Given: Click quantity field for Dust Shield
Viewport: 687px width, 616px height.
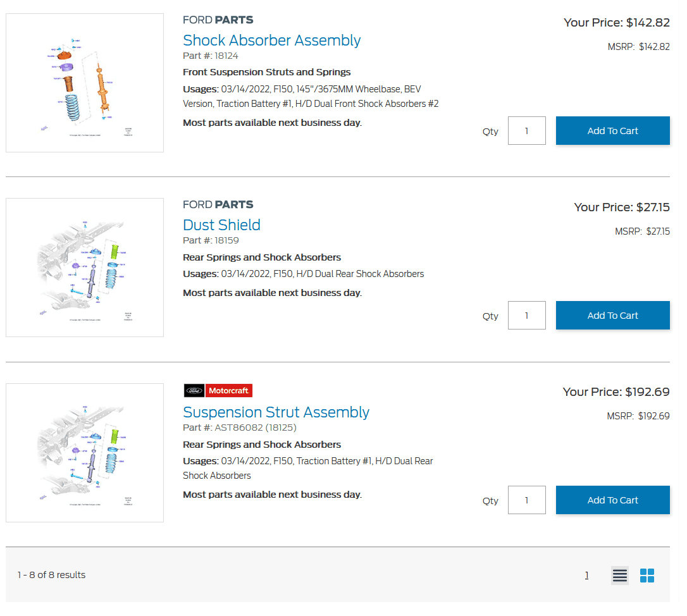Looking at the screenshot, I should coord(526,316).
